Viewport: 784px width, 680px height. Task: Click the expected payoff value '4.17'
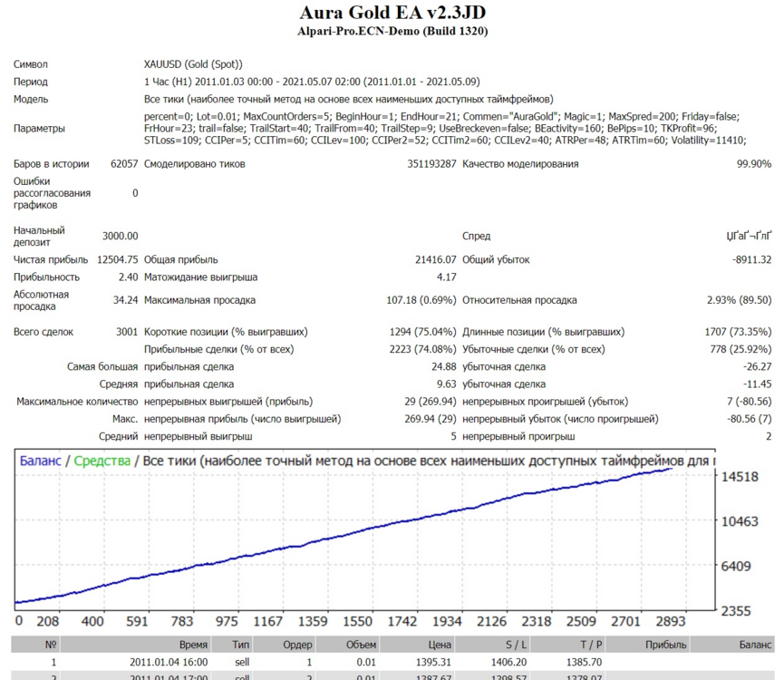pyautogui.click(x=447, y=277)
